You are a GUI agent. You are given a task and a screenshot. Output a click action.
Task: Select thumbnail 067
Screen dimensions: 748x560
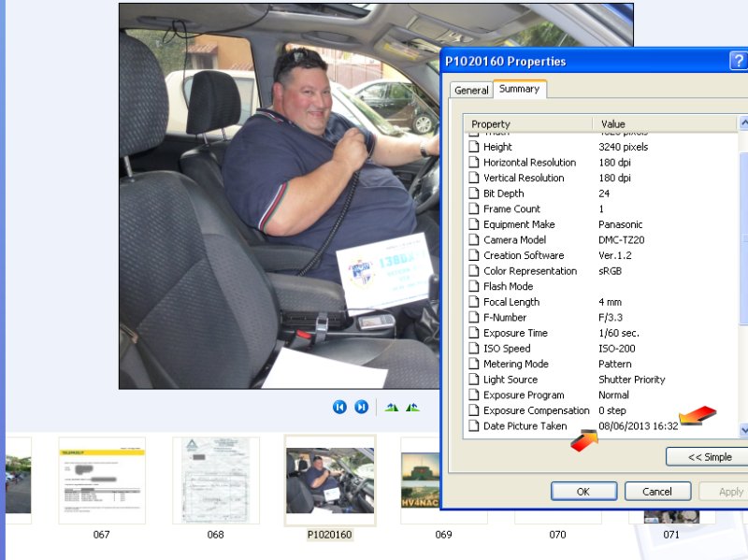coord(102,481)
